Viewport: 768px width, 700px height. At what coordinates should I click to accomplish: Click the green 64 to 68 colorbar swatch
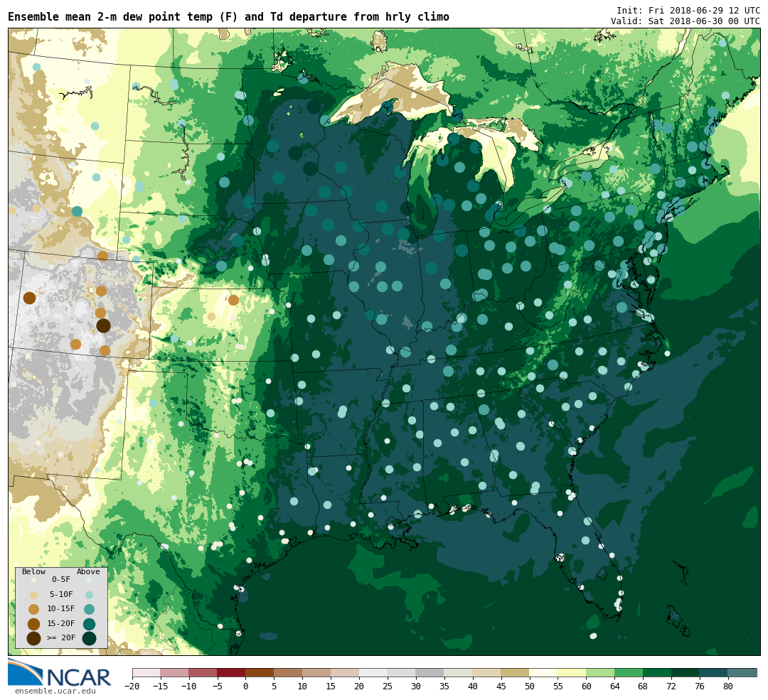click(x=629, y=672)
